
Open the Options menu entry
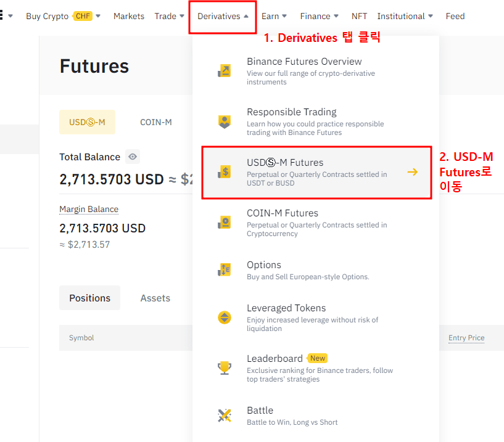[316, 270]
